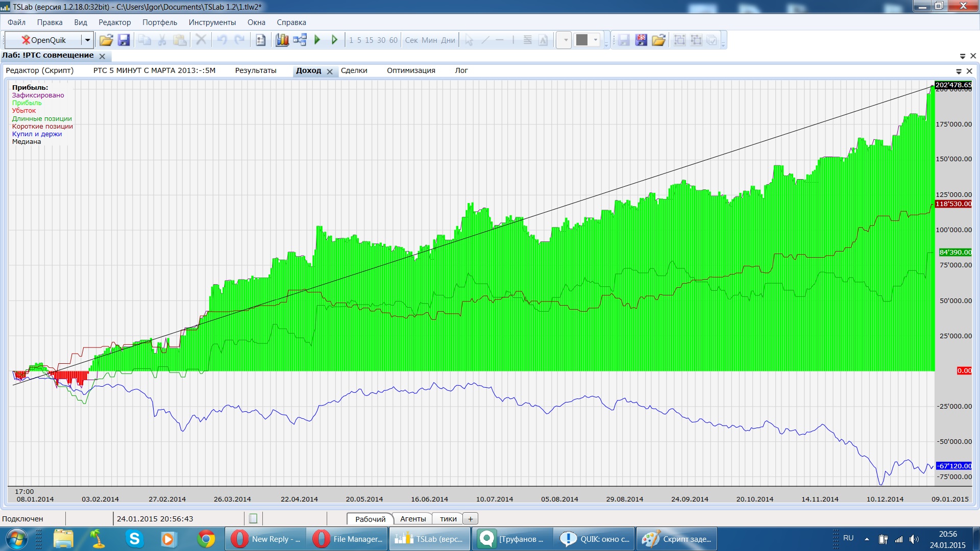
Task: Click the second open folder icon with arrow
Action: coord(658,40)
